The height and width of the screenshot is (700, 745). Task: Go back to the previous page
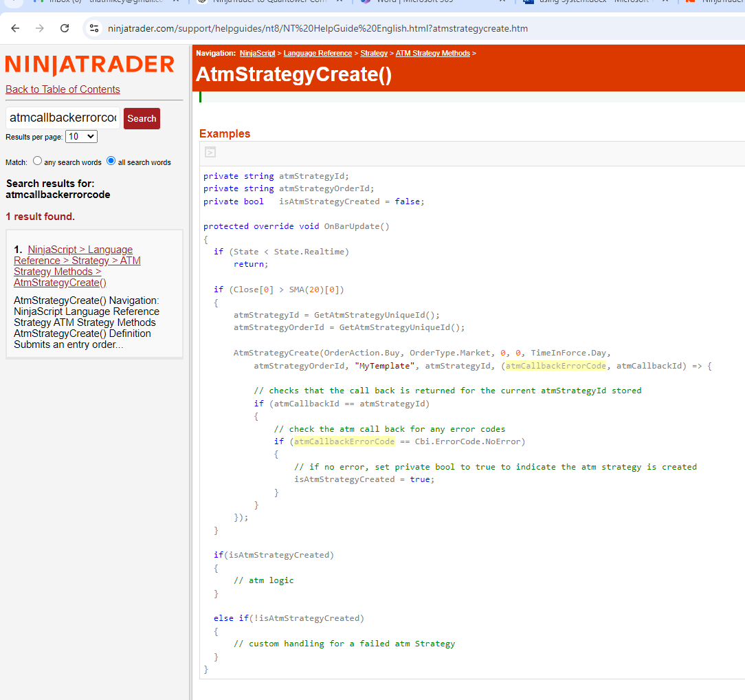click(15, 28)
